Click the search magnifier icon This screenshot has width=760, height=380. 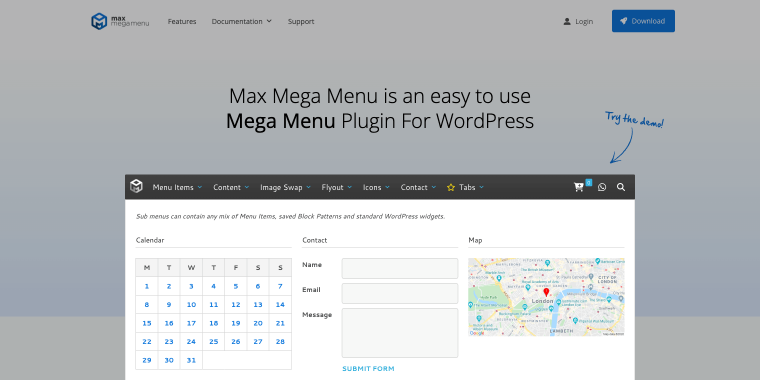[621, 187]
